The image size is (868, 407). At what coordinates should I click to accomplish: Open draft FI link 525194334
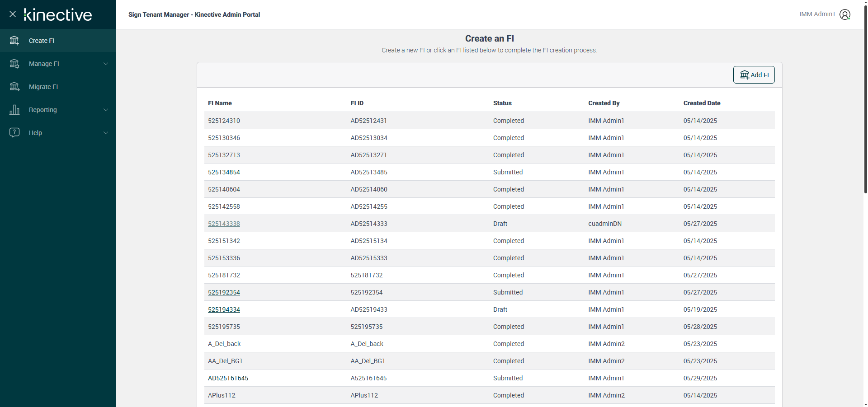(x=224, y=309)
